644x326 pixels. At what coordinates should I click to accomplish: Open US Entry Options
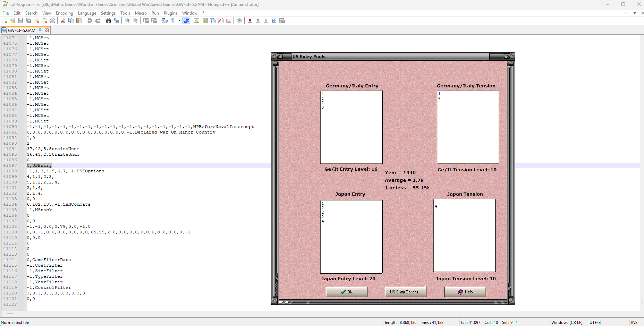(x=405, y=292)
